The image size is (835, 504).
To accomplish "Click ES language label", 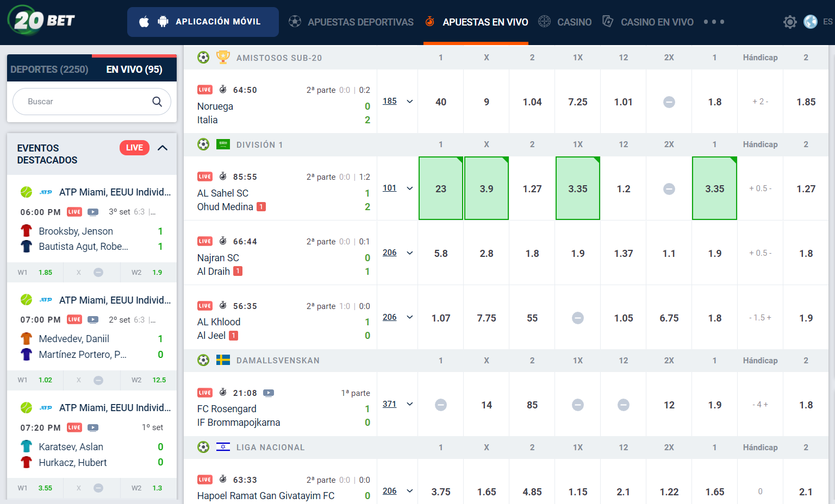I will (827, 22).
